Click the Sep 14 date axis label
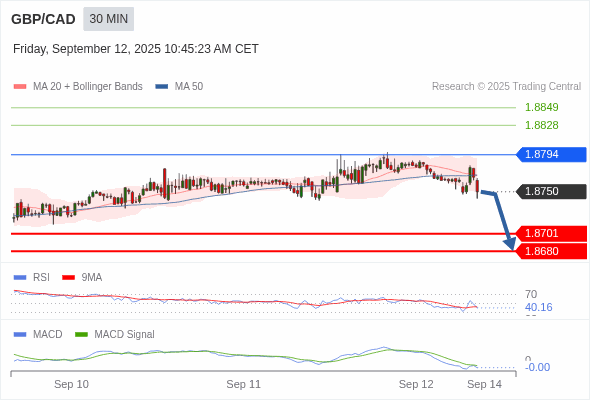 tap(484, 384)
